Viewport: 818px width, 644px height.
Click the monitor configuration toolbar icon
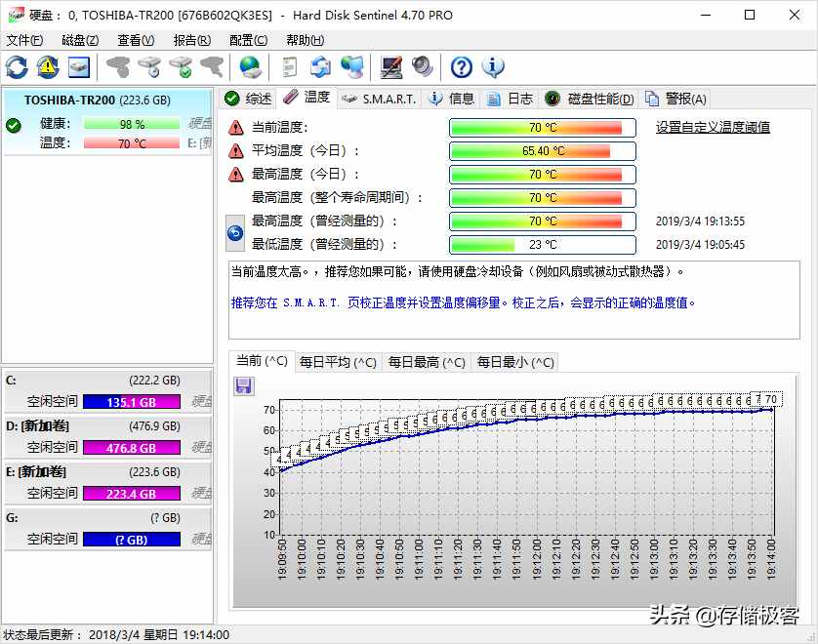tap(391, 67)
